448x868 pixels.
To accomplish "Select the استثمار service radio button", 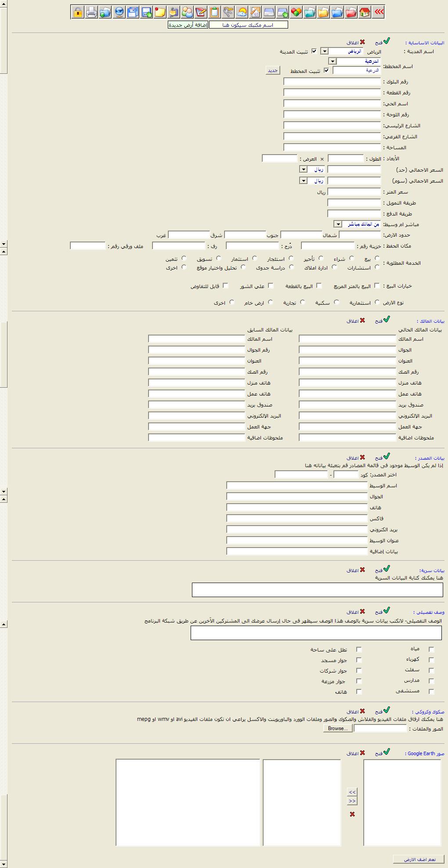I will [255, 258].
